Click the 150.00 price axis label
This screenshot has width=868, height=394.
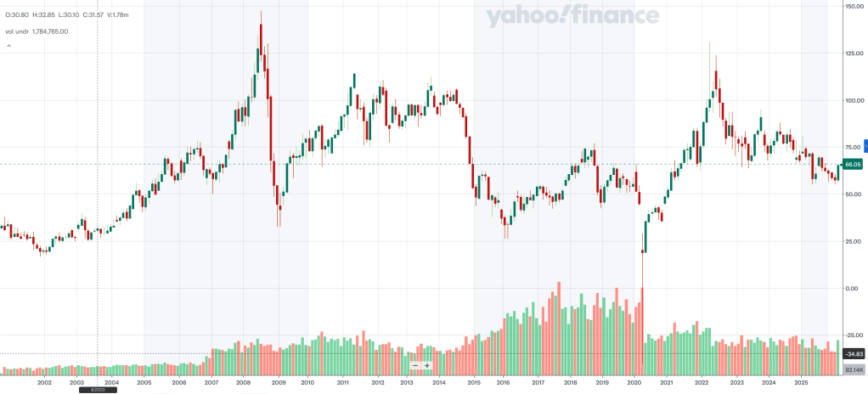(x=852, y=7)
